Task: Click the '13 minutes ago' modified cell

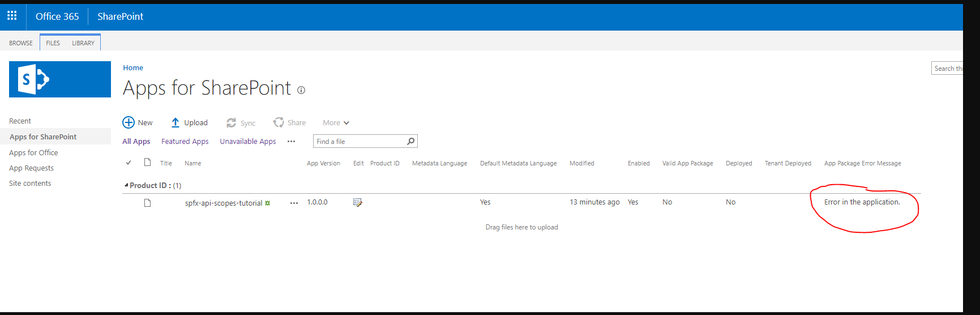Action: coord(594,202)
